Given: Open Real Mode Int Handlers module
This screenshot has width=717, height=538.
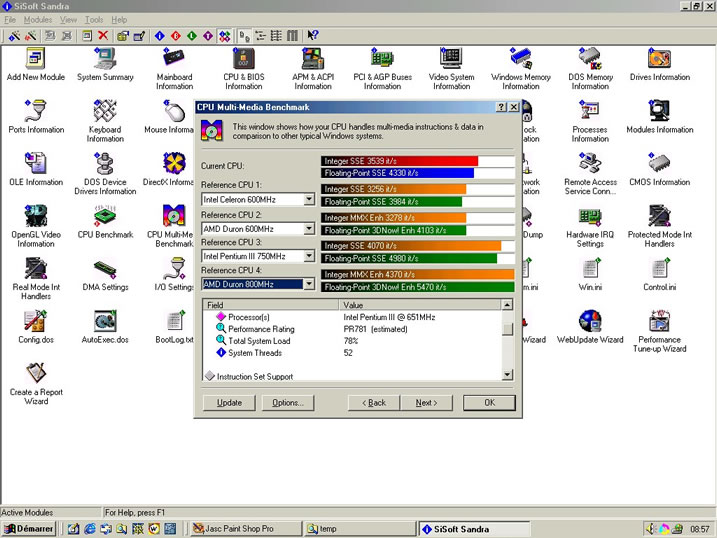Looking at the screenshot, I should pos(36,279).
